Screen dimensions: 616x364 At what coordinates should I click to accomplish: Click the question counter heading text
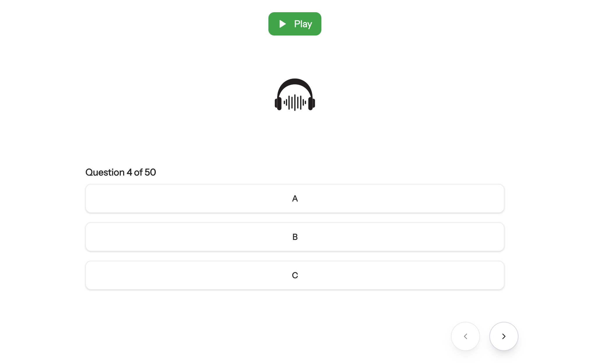(x=121, y=172)
